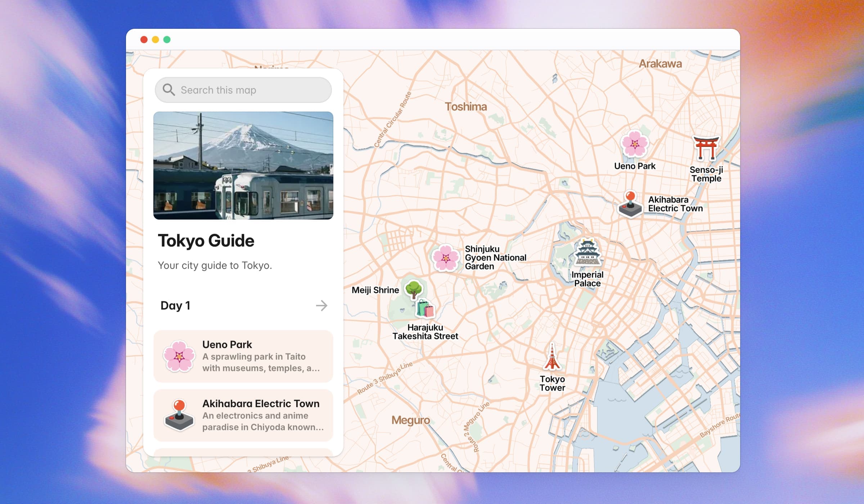Click the Ueno Park cherry blossom map pin

(634, 144)
